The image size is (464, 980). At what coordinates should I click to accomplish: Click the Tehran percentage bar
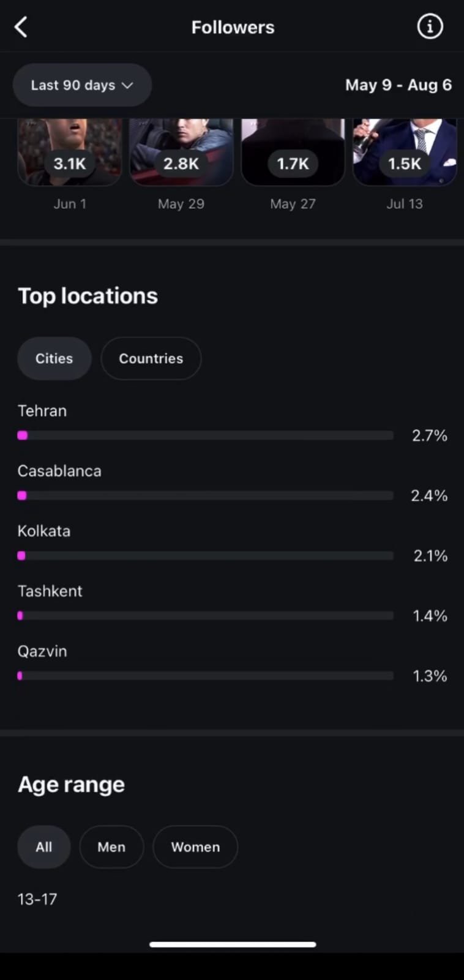(x=206, y=435)
